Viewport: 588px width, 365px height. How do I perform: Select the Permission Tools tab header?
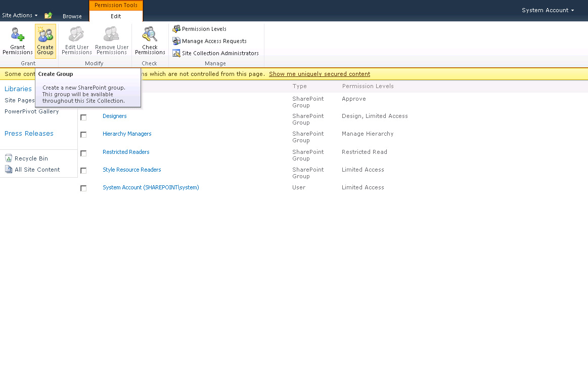tap(116, 5)
